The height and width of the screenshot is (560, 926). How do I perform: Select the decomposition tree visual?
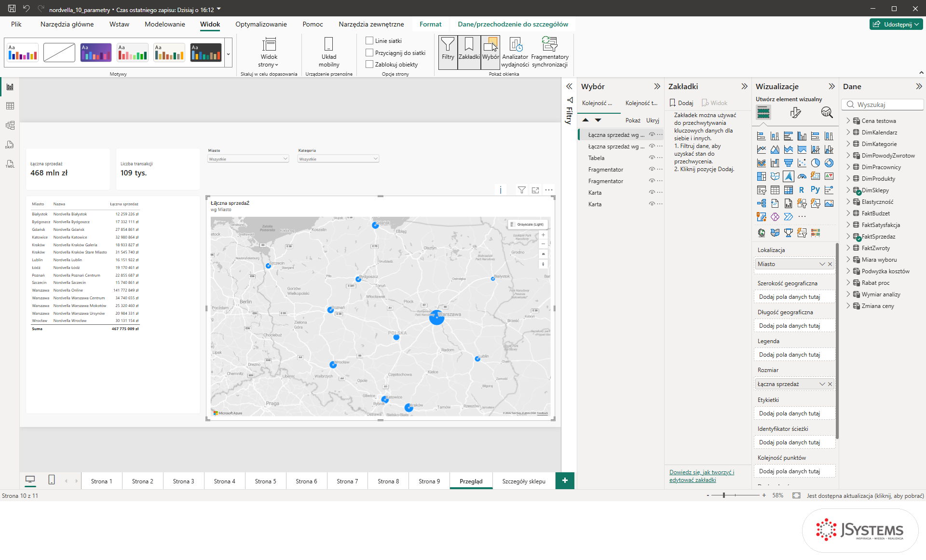pyautogui.click(x=762, y=203)
